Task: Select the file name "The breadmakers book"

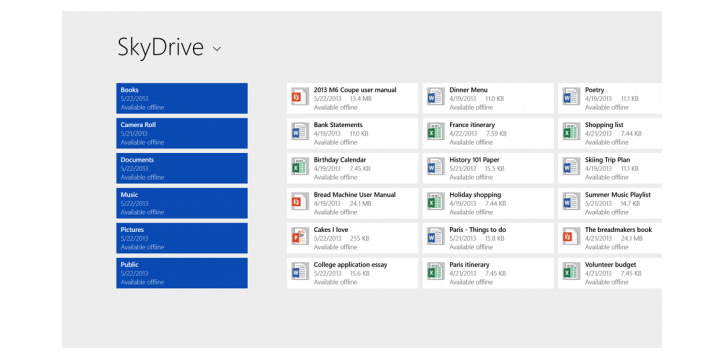Action: coord(619,230)
